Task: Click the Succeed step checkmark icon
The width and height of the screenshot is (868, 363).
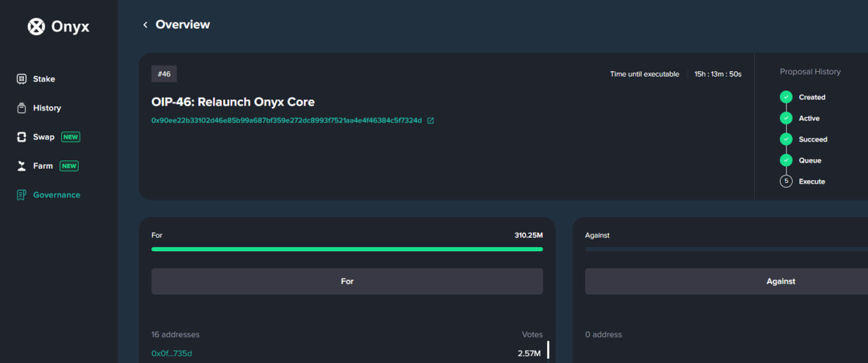Action: [786, 139]
